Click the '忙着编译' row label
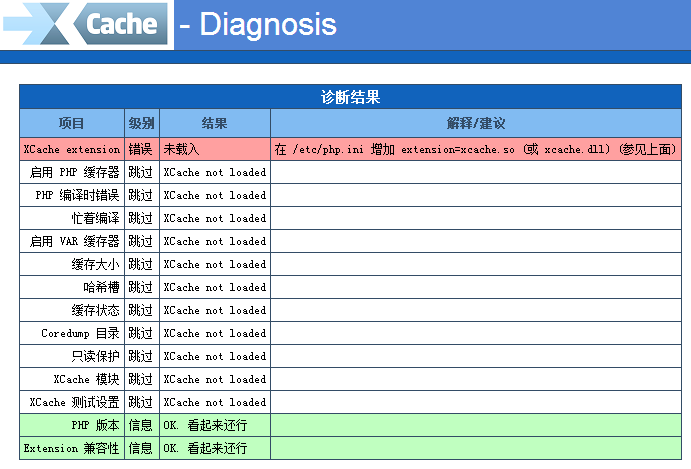 95,218
